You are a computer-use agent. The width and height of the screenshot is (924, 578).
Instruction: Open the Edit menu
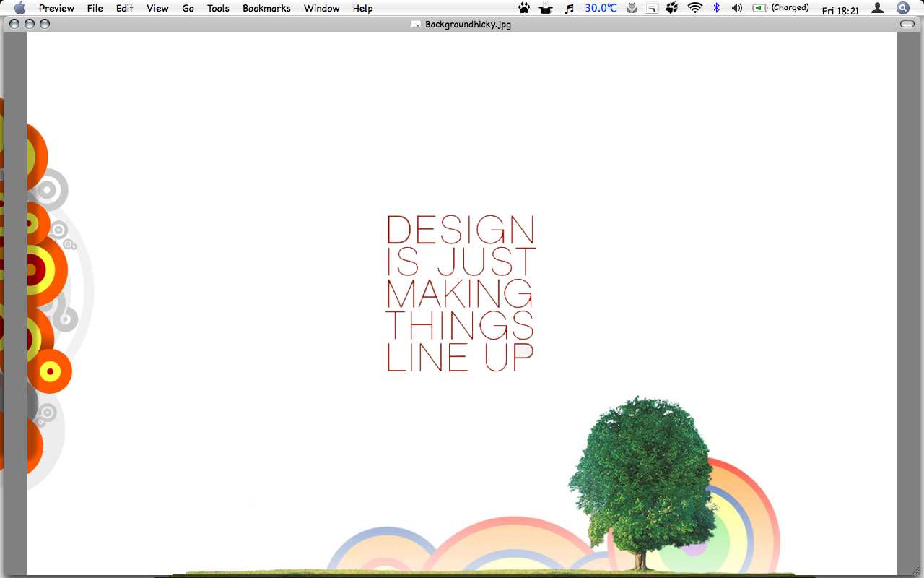pos(125,8)
